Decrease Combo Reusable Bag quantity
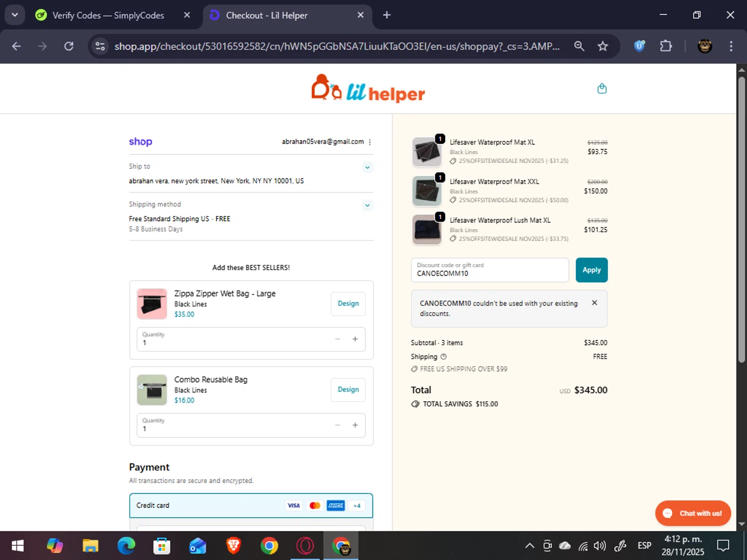The image size is (747, 560). pyautogui.click(x=338, y=425)
